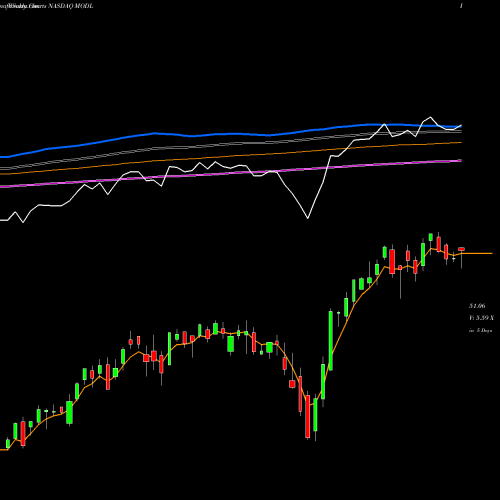Select the long red candle at the chart's lowest point
The width and height of the screenshot is (500, 500).
pyautogui.click(x=307, y=416)
